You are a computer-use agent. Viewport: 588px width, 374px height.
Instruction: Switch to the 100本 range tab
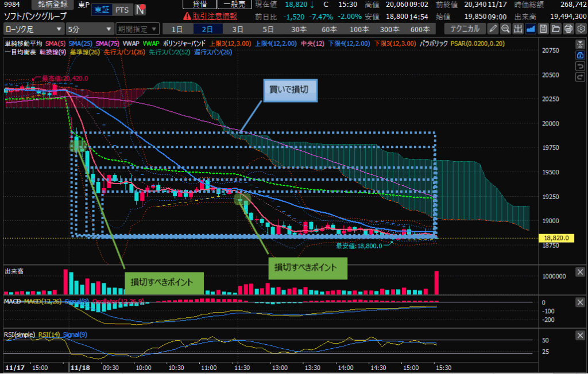coord(359,29)
